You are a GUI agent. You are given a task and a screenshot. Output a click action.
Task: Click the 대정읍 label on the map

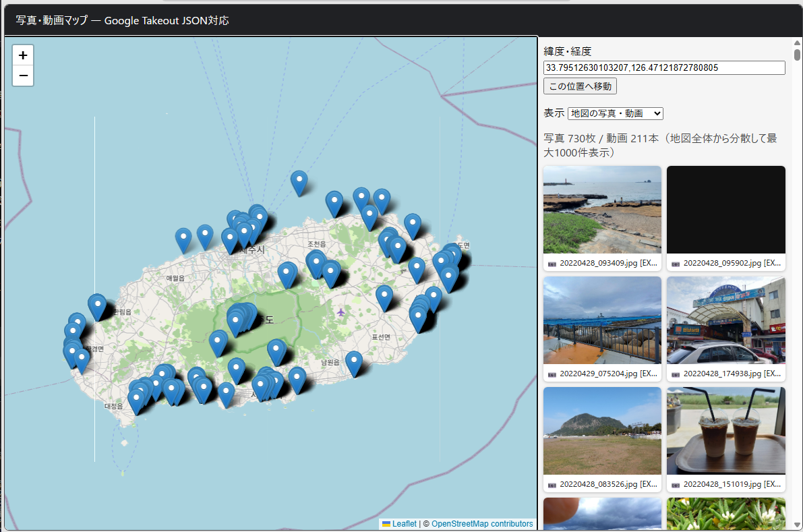114,406
